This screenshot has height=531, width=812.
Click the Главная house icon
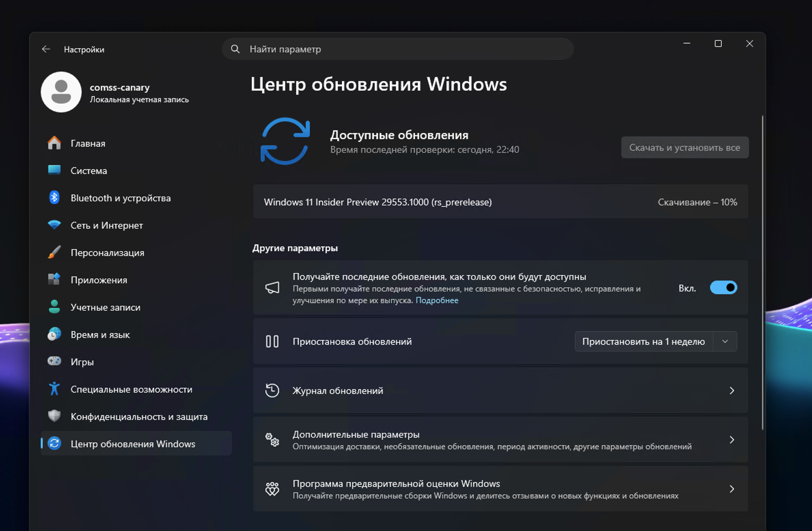[54, 143]
